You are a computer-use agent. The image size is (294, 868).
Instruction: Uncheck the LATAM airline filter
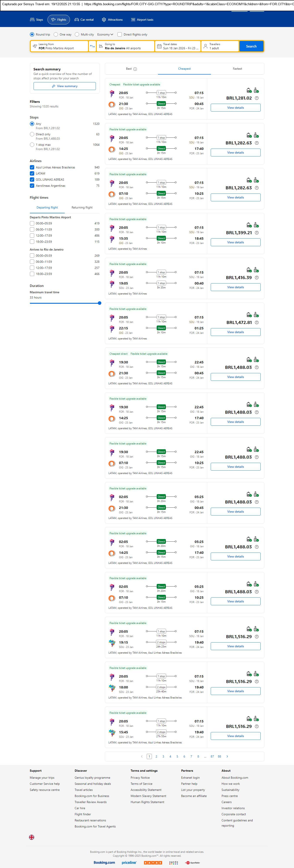click(32, 173)
